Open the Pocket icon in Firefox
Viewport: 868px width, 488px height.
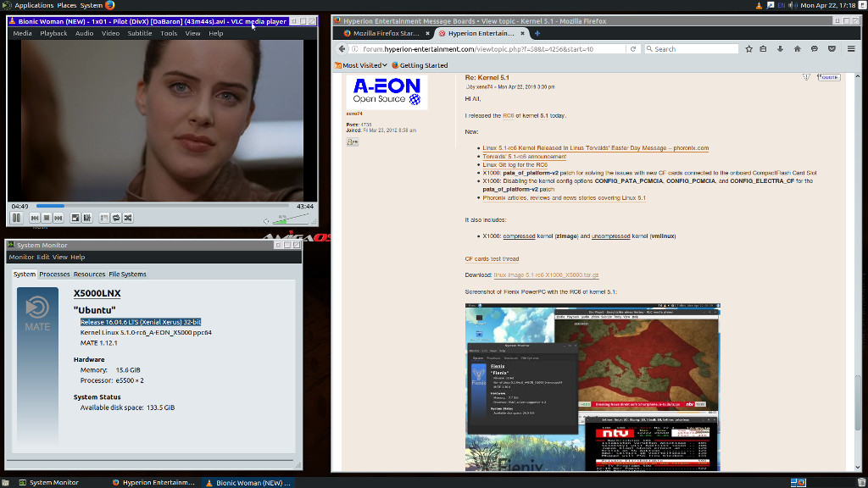(832, 48)
